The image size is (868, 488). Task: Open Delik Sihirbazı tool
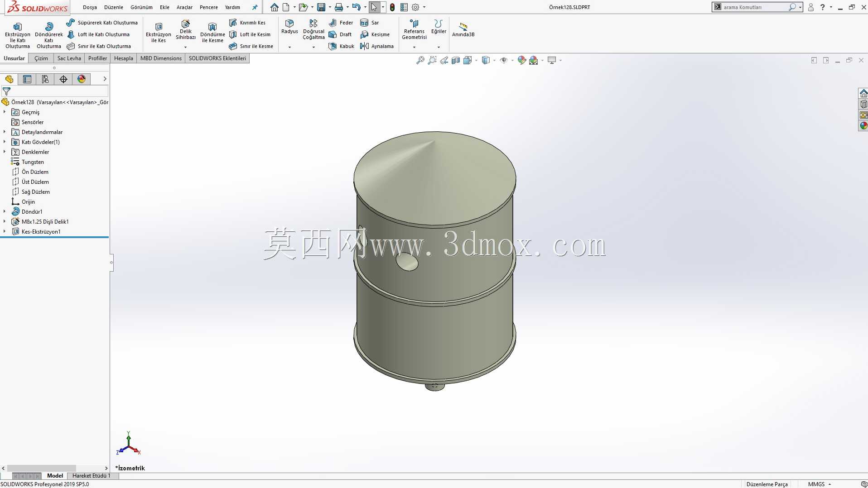coord(186,30)
